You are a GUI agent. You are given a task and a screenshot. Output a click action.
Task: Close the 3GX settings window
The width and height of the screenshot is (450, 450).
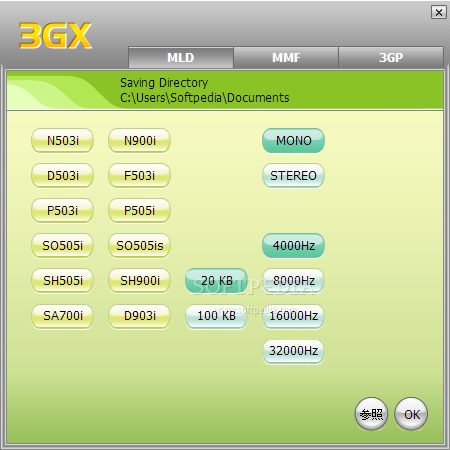pyautogui.click(x=439, y=12)
